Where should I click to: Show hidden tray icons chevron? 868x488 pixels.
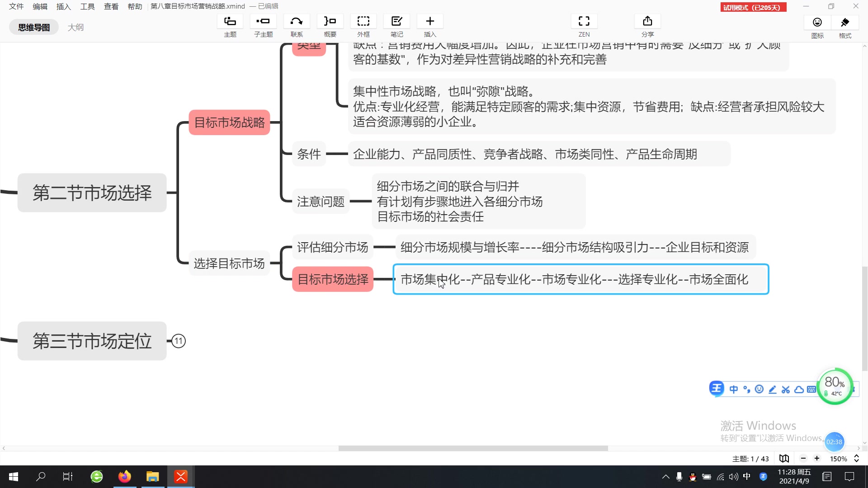666,477
